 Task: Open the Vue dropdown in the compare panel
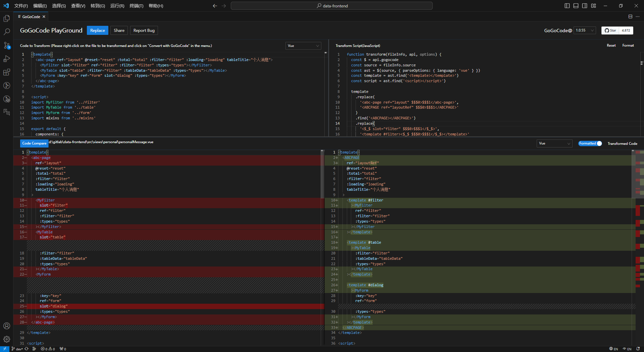pos(554,143)
